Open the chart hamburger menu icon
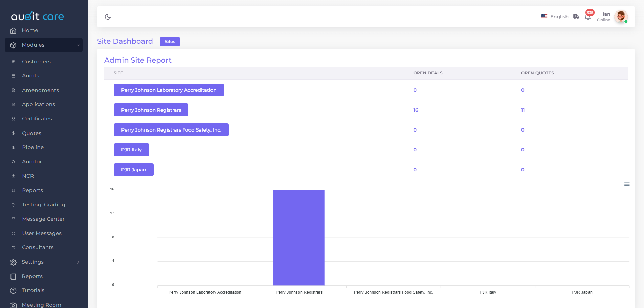The image size is (644, 308). (627, 184)
